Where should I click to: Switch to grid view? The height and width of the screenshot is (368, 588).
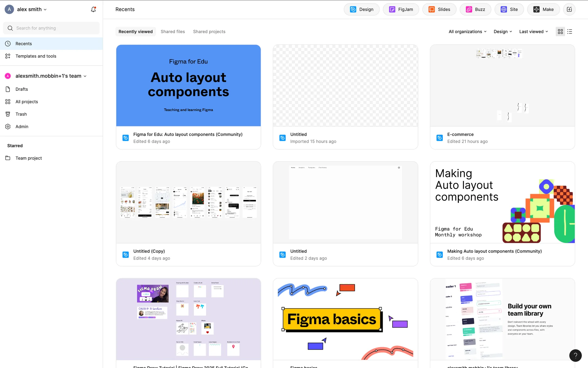click(x=560, y=32)
